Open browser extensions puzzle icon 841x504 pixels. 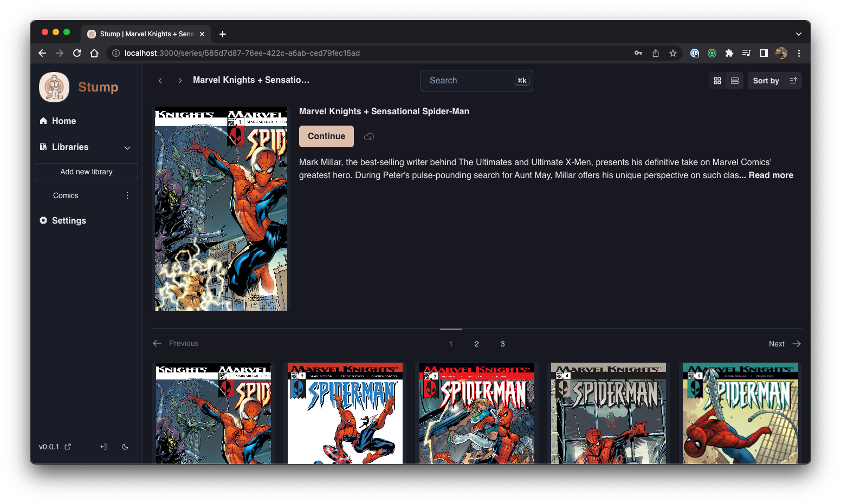point(729,53)
